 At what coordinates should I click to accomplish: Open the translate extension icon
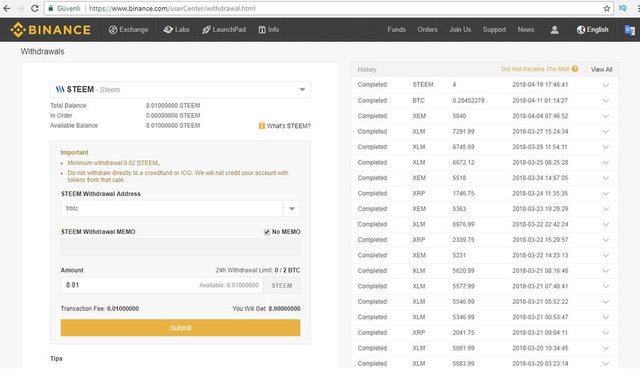629,30
